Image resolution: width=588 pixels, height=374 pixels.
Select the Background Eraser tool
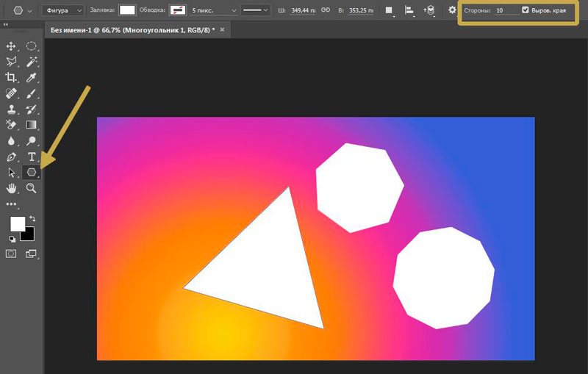coord(11,124)
